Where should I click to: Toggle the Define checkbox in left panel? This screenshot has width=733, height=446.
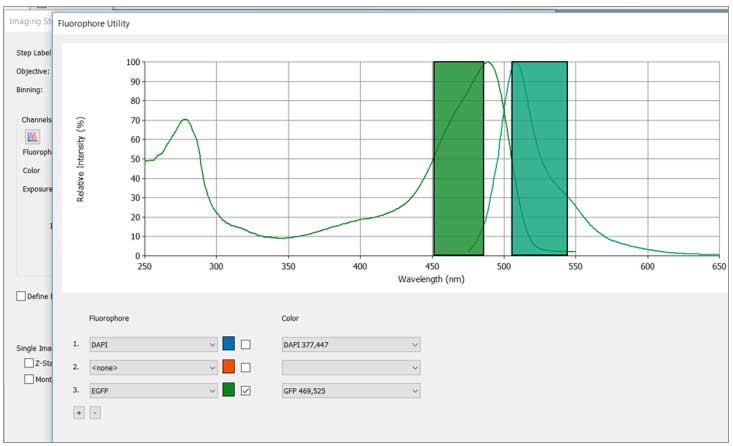click(22, 296)
